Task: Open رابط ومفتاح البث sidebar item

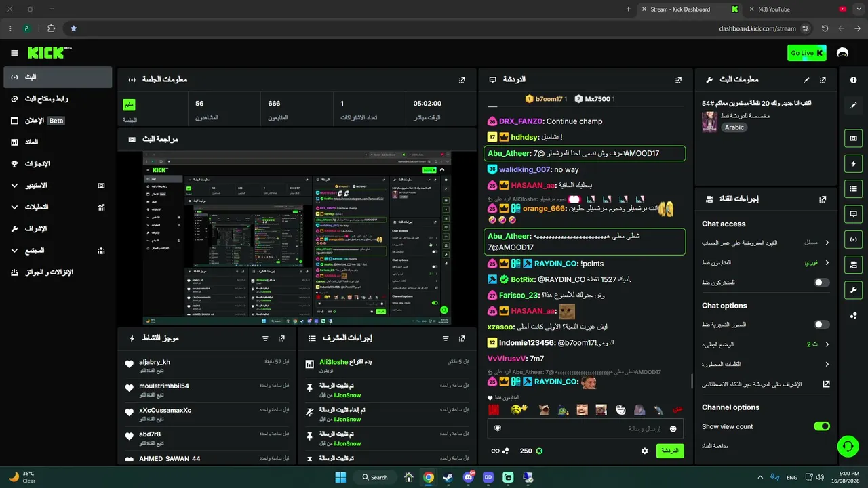Action: (x=57, y=99)
